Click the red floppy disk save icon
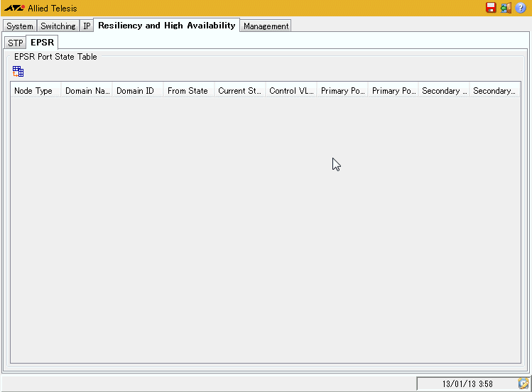The height and width of the screenshot is (392, 532). coord(491,8)
